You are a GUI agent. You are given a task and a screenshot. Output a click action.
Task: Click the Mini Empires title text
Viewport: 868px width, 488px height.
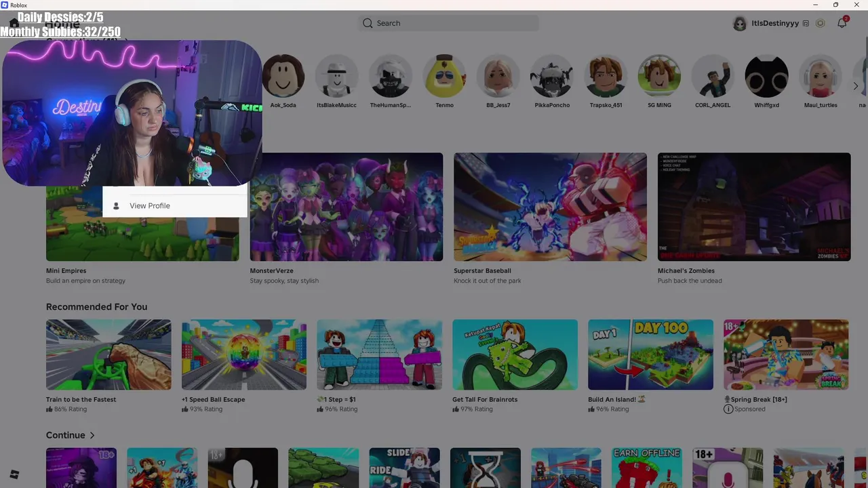66,270
